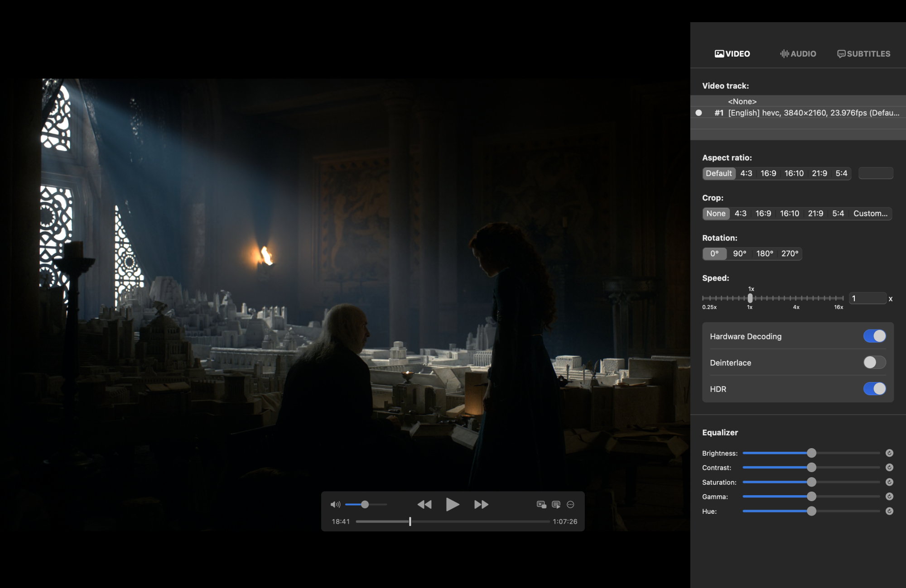
Task: Start playback with the play button
Action: click(452, 504)
